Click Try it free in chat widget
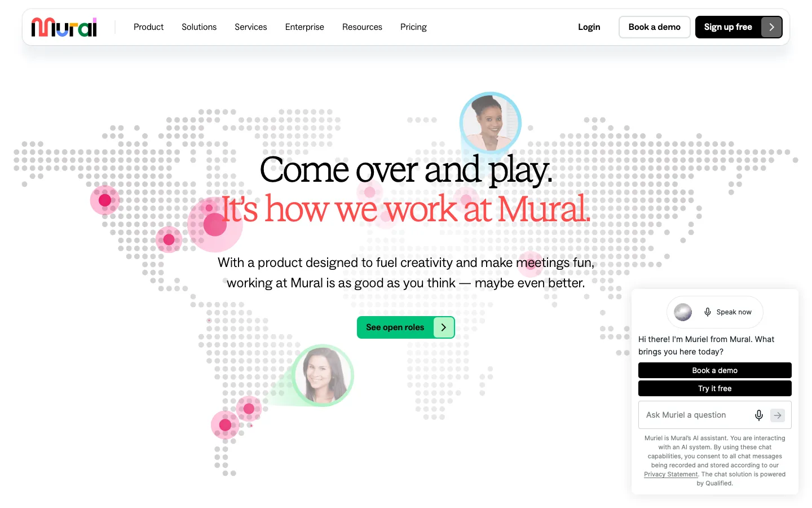The image size is (812, 508). click(x=714, y=388)
